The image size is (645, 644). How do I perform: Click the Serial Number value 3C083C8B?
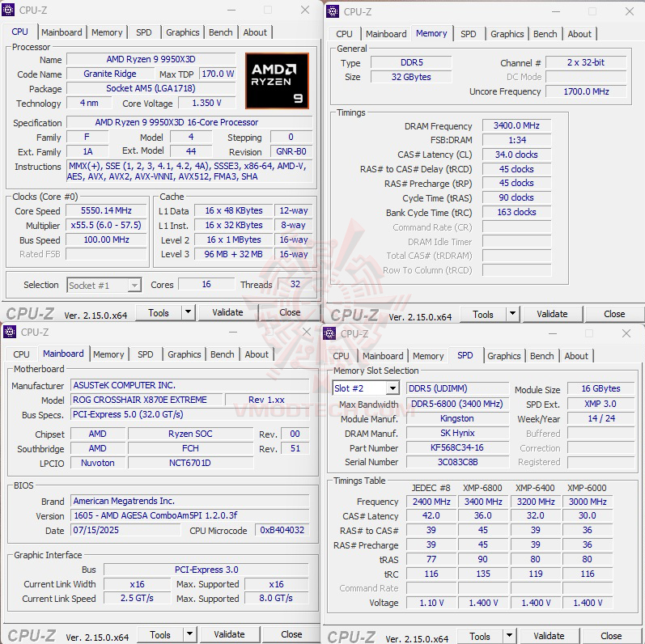(x=457, y=462)
